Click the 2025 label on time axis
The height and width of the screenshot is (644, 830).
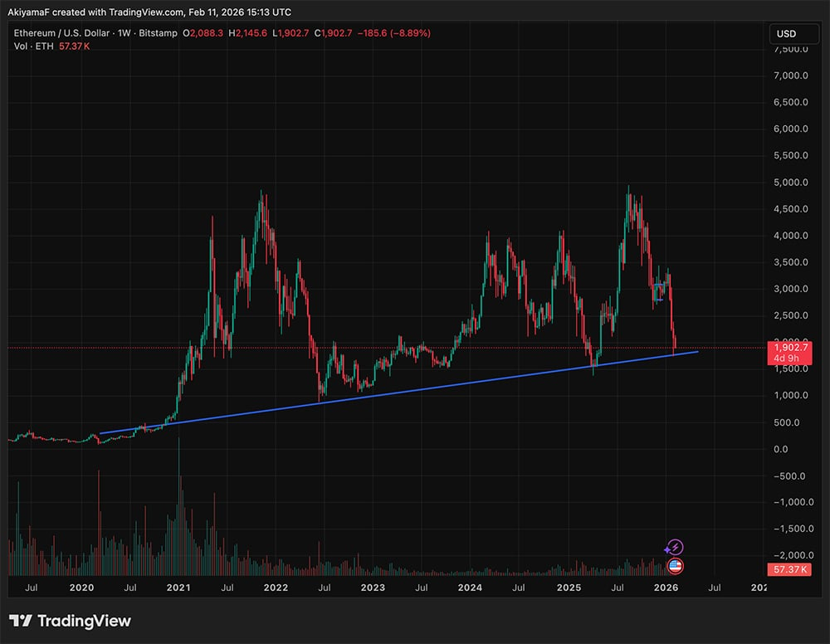click(x=569, y=588)
